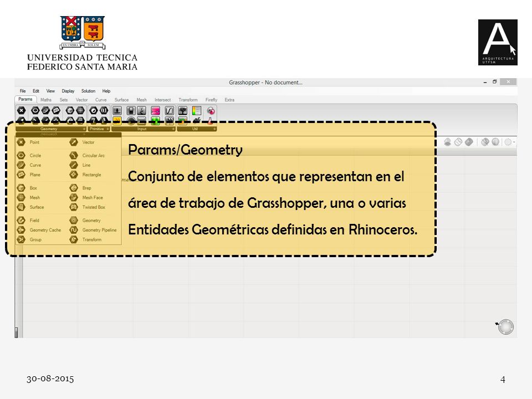Click the download-arrow icon in Input panel

(117, 111)
